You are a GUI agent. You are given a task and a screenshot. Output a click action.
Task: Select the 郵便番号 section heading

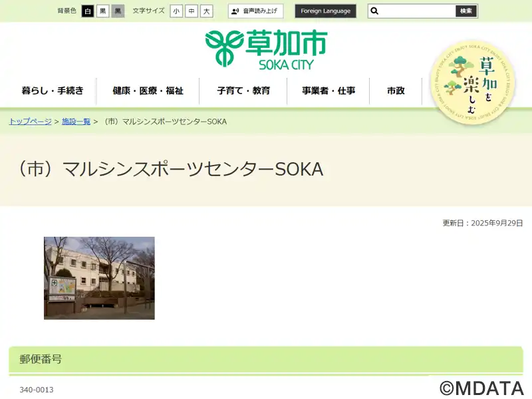click(x=41, y=359)
